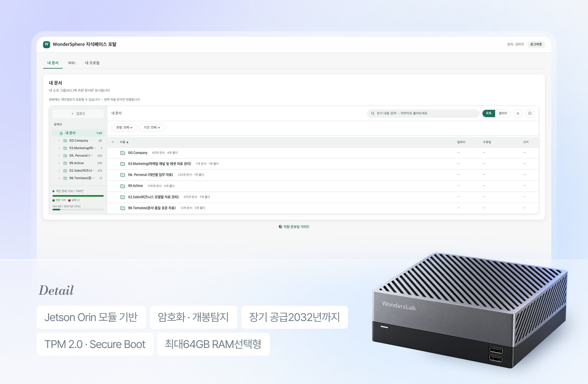Screen dimensions: 588x384
Task: Click the green W WonderSphere logo
Action: [x=46, y=44]
